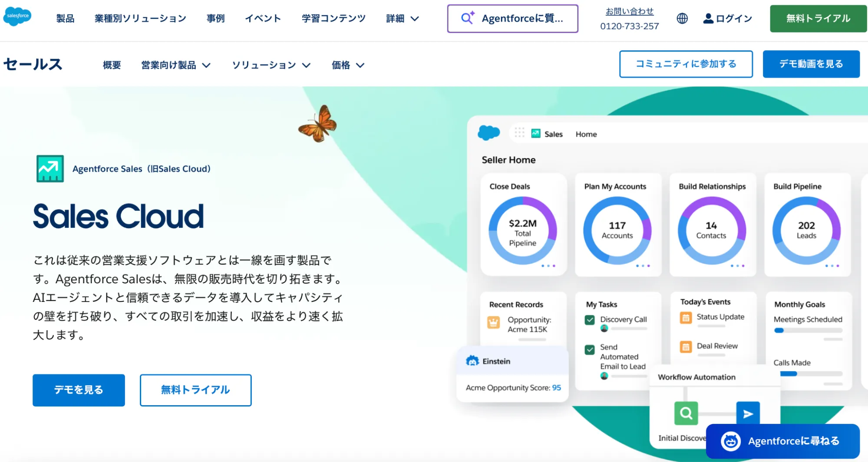Click the send arrow icon in Workflow Automation
868x462 pixels.
pos(748,413)
